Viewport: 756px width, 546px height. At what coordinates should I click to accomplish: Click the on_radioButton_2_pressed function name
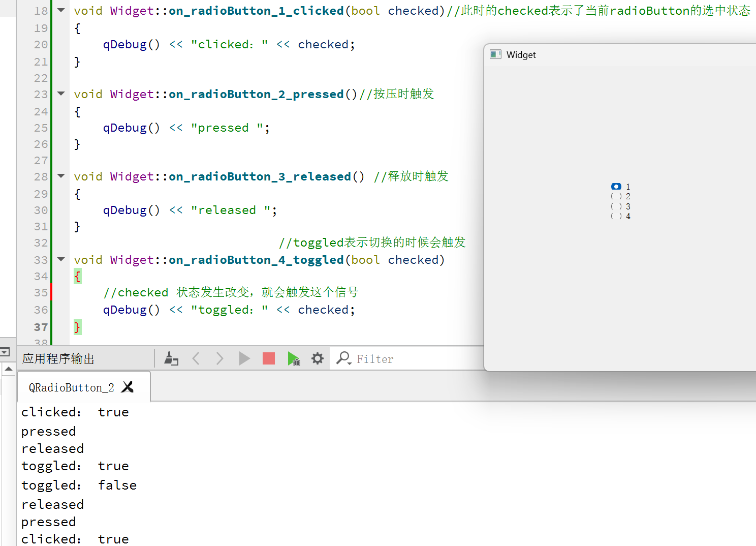[256, 94]
